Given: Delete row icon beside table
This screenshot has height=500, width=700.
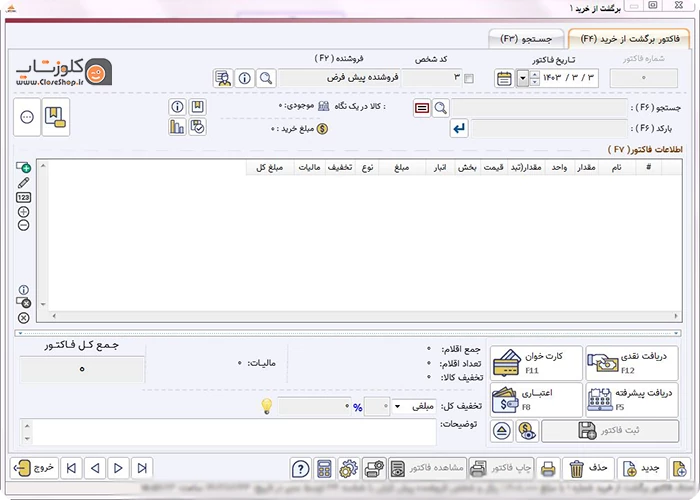Looking at the screenshot, I should click(x=24, y=303).
